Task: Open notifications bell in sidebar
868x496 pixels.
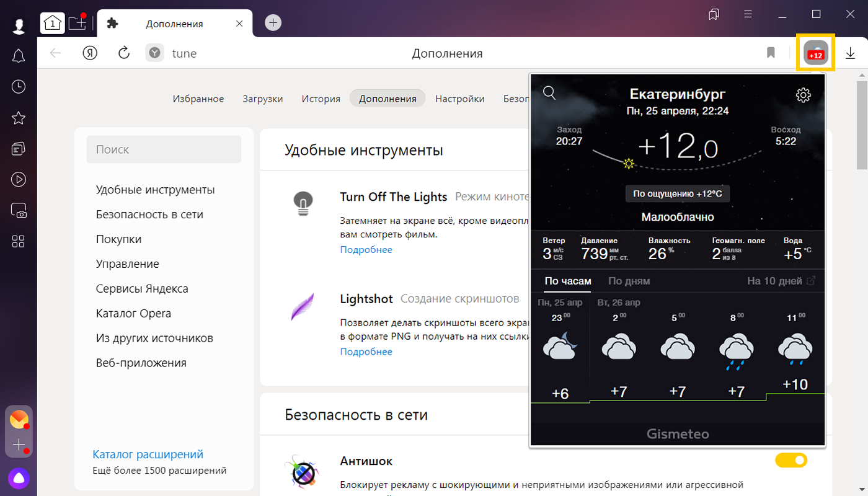Action: (x=19, y=56)
